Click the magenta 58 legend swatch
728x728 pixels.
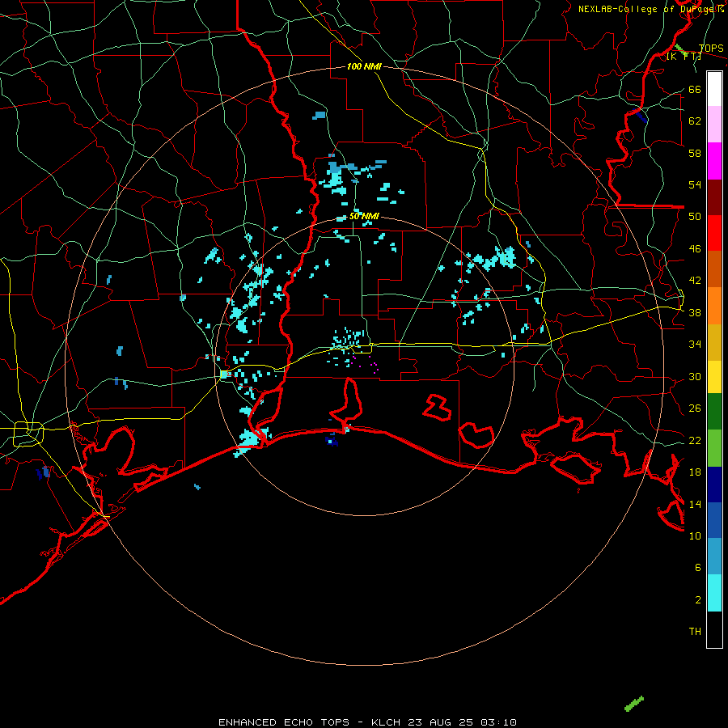714,161
